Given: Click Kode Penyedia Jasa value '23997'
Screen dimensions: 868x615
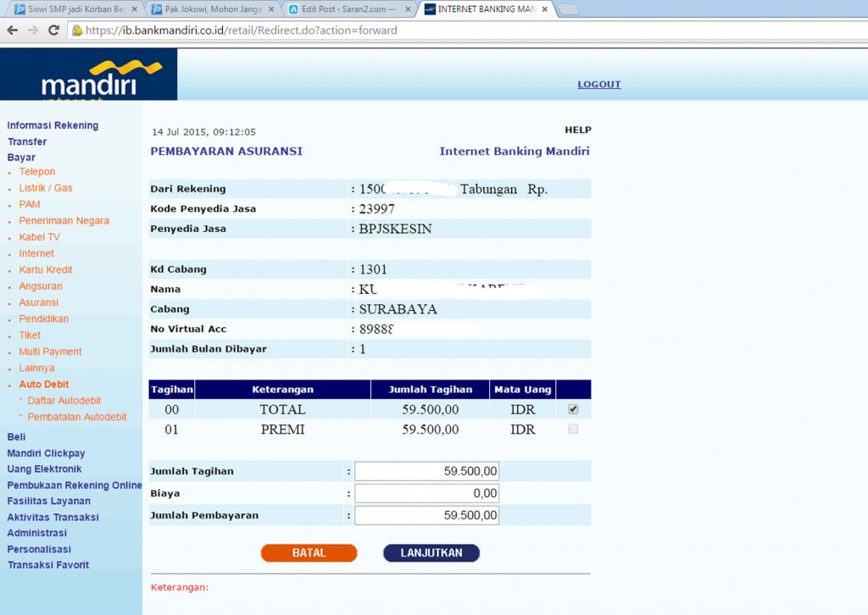Looking at the screenshot, I should (377, 209).
